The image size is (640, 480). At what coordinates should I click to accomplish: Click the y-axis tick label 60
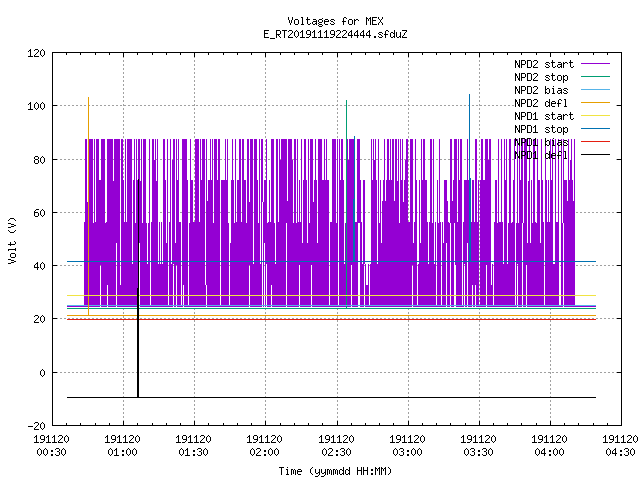tap(39, 213)
